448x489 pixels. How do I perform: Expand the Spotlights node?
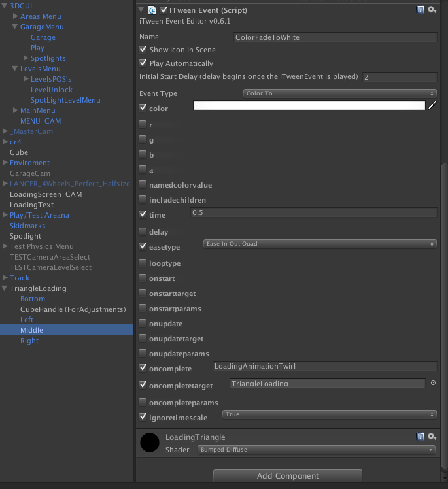click(x=26, y=58)
